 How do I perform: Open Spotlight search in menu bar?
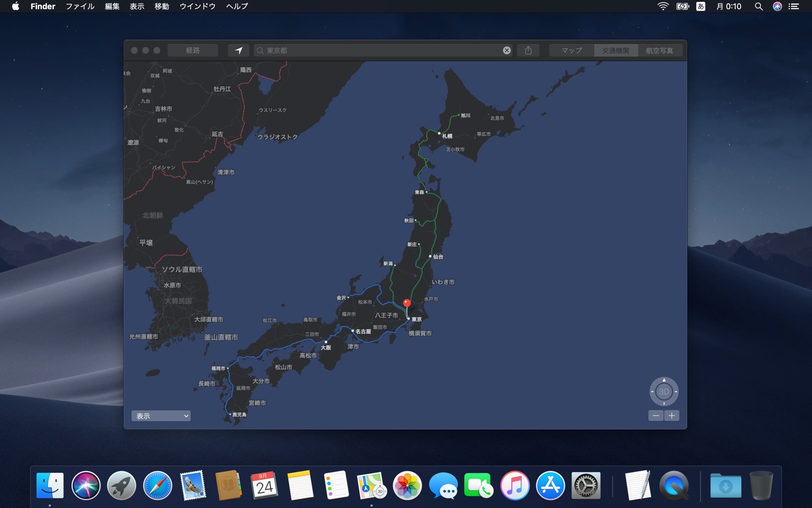click(759, 7)
